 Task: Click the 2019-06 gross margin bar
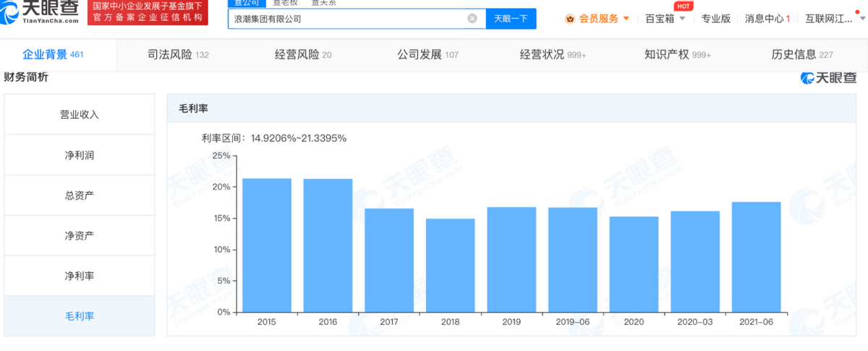(x=573, y=260)
